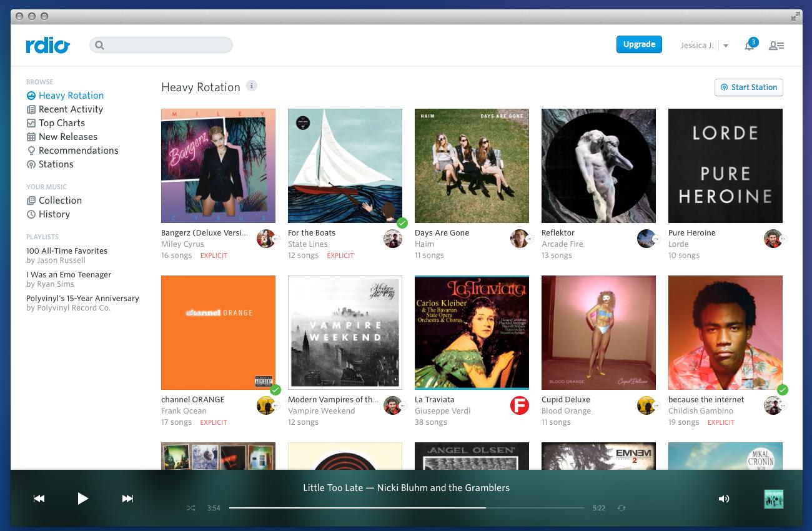
Task: Click artist name Giuseppe Verdi
Action: point(443,411)
